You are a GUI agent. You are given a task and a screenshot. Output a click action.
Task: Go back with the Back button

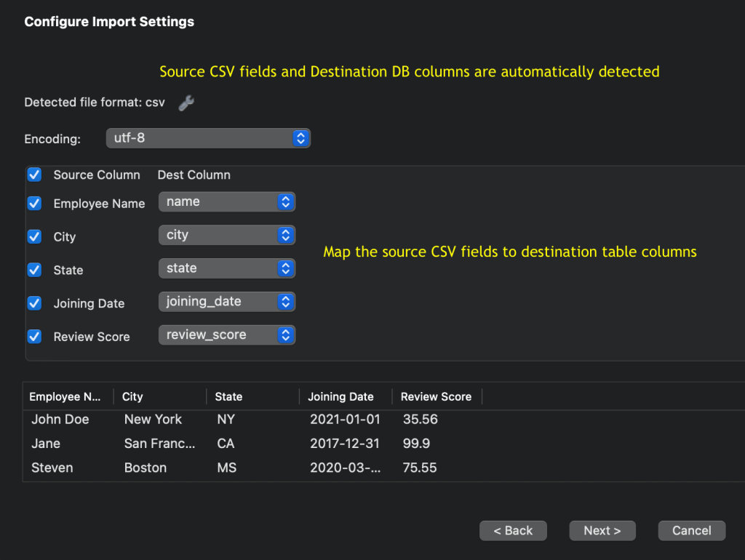pos(513,531)
